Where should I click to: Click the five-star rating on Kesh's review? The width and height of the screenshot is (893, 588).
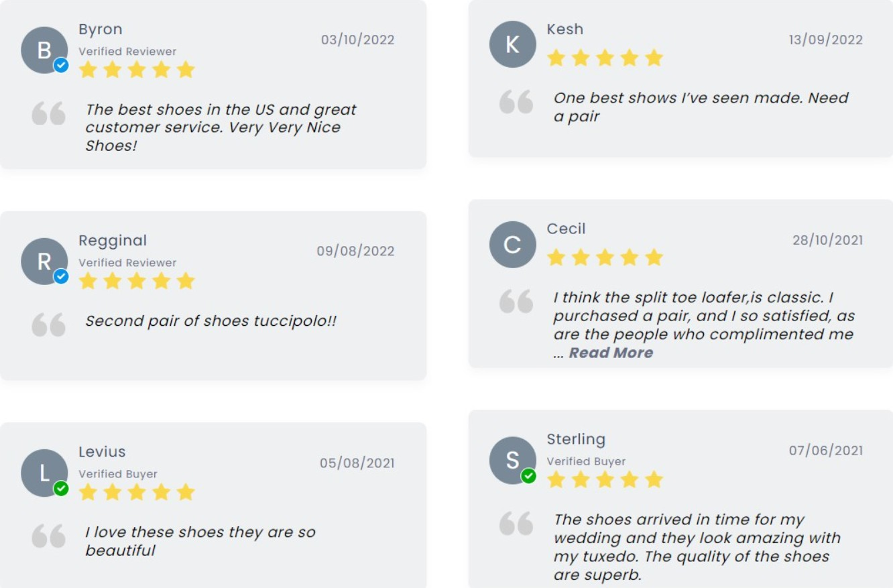(x=605, y=58)
